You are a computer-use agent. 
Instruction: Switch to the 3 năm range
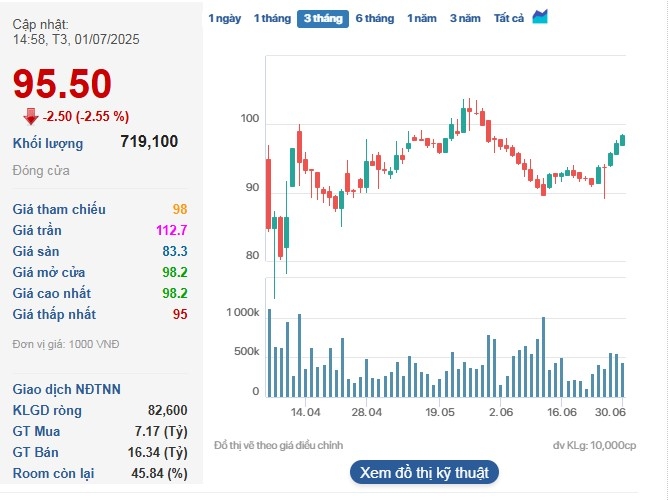465,19
